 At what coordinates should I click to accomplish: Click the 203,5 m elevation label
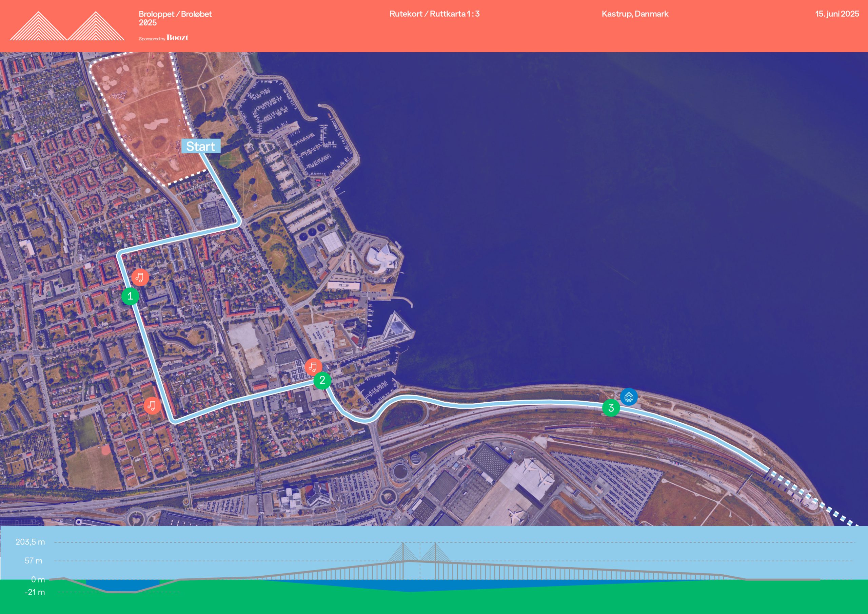point(30,542)
